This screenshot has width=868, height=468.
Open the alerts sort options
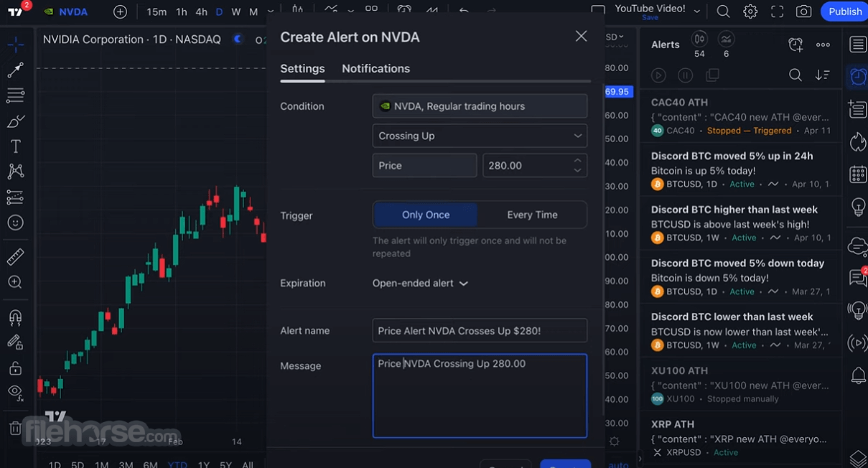823,75
